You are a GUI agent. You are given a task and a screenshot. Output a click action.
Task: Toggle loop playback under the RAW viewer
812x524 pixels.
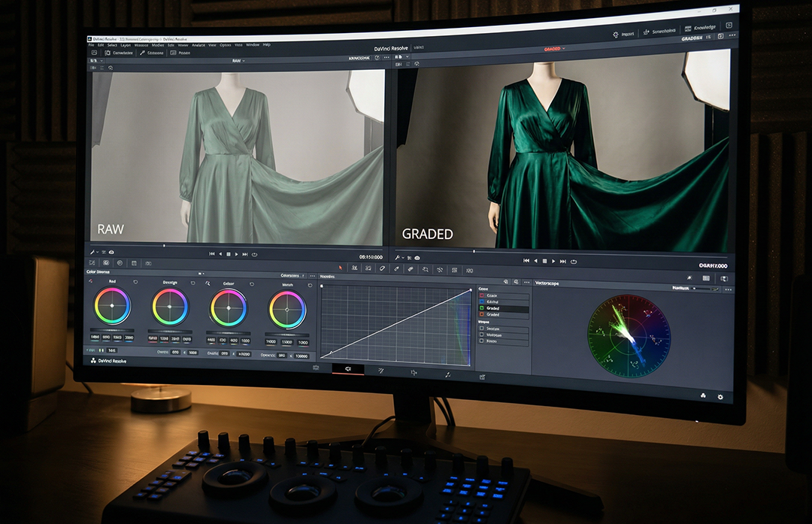pyautogui.click(x=255, y=255)
